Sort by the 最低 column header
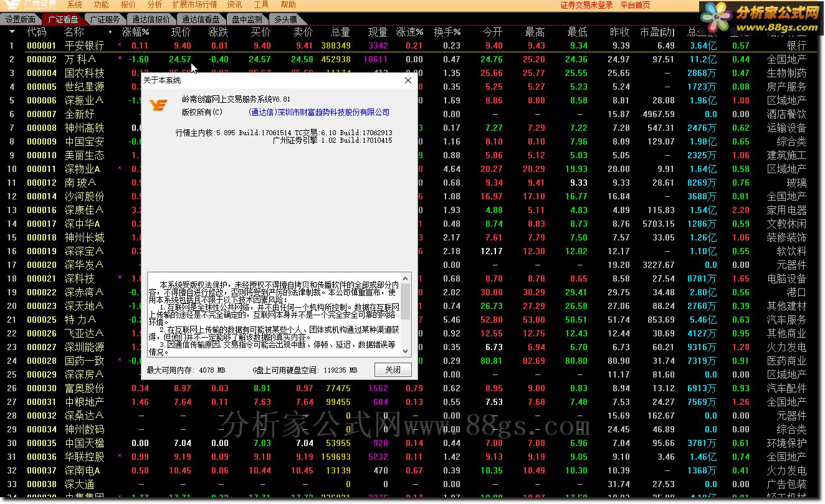Screen dimensions: 825x504 (x=577, y=32)
